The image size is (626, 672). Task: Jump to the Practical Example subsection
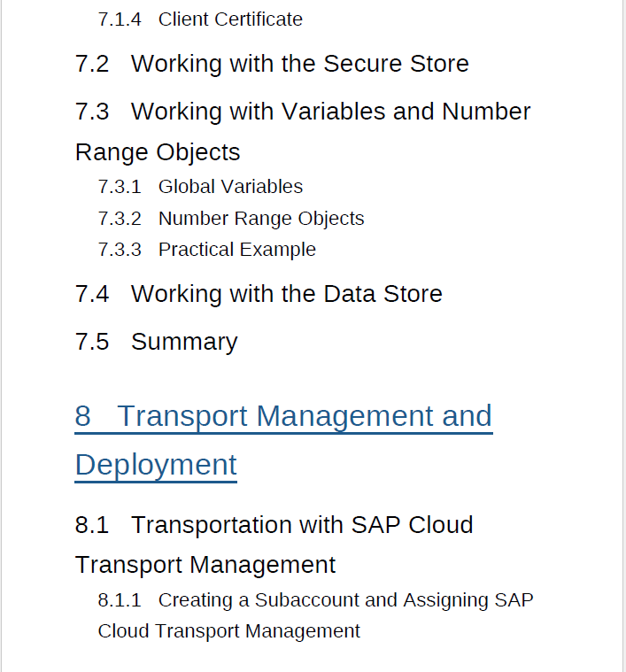236,250
